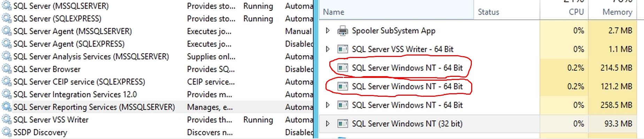The image size is (644, 139).
Task: Click Running status of SQL Server (MSSQLSERVER)
Action: tap(258, 6)
